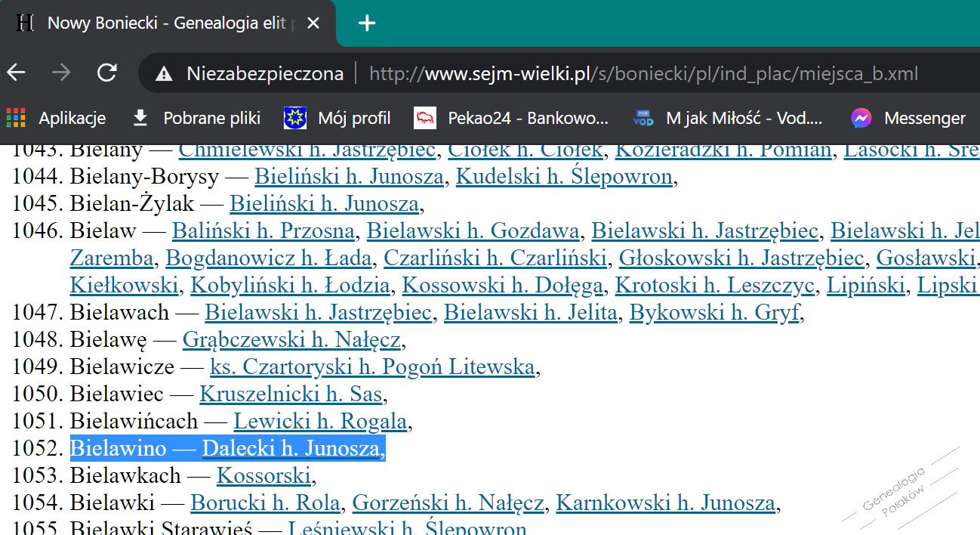Open Kudelski h. Ślepowron link

point(564,177)
